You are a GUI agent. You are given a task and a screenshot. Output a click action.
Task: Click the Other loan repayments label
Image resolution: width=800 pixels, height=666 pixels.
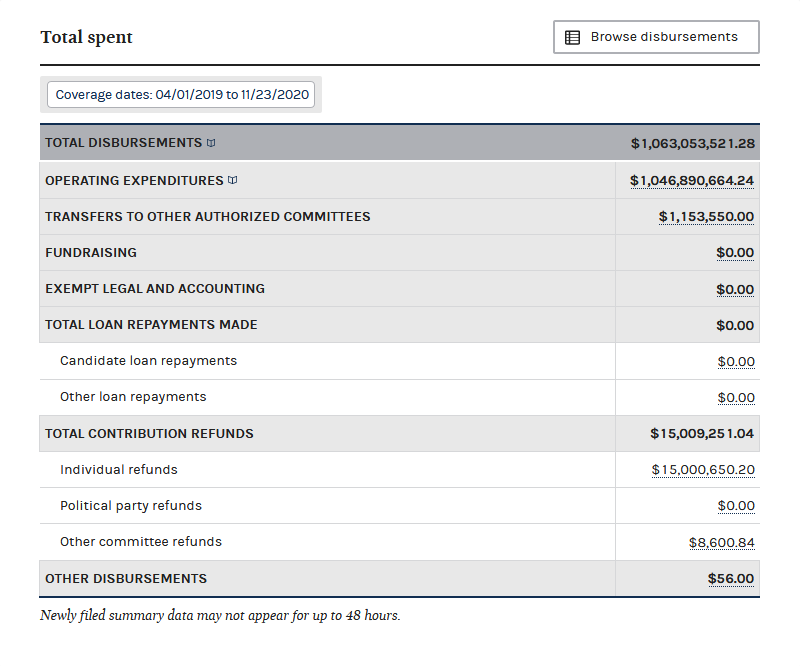pyautogui.click(x=133, y=397)
